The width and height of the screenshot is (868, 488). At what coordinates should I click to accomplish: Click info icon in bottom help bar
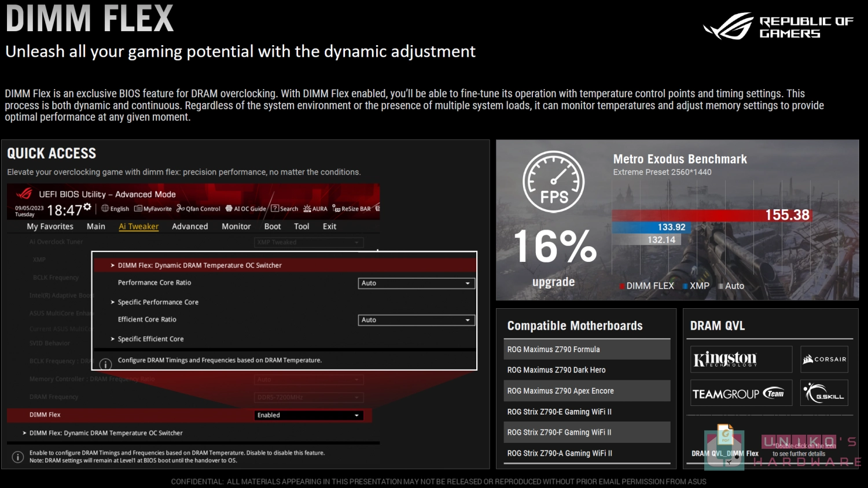click(18, 457)
